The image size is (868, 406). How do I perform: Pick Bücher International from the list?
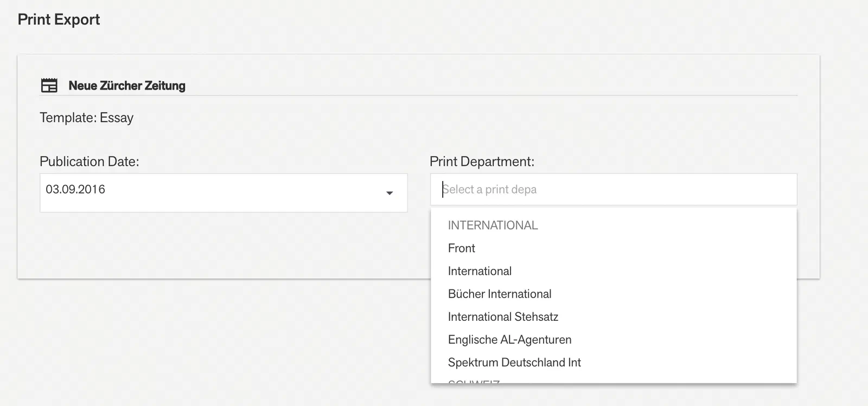click(x=614, y=294)
